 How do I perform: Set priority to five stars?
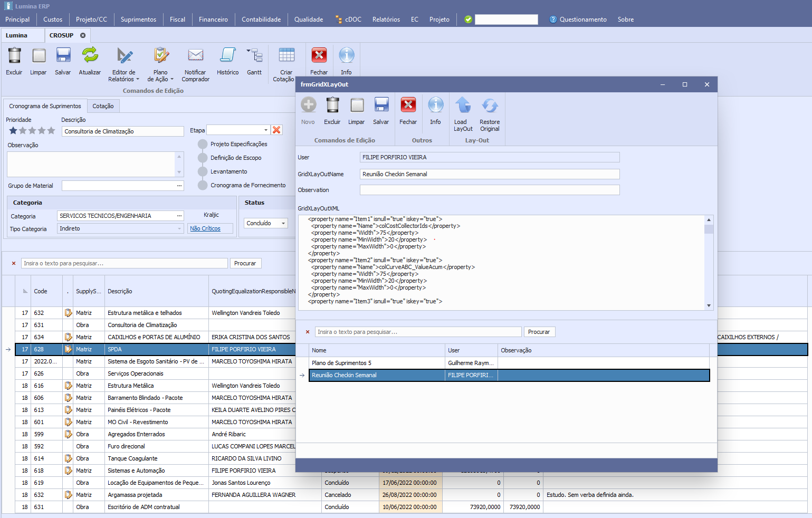pyautogui.click(x=51, y=131)
